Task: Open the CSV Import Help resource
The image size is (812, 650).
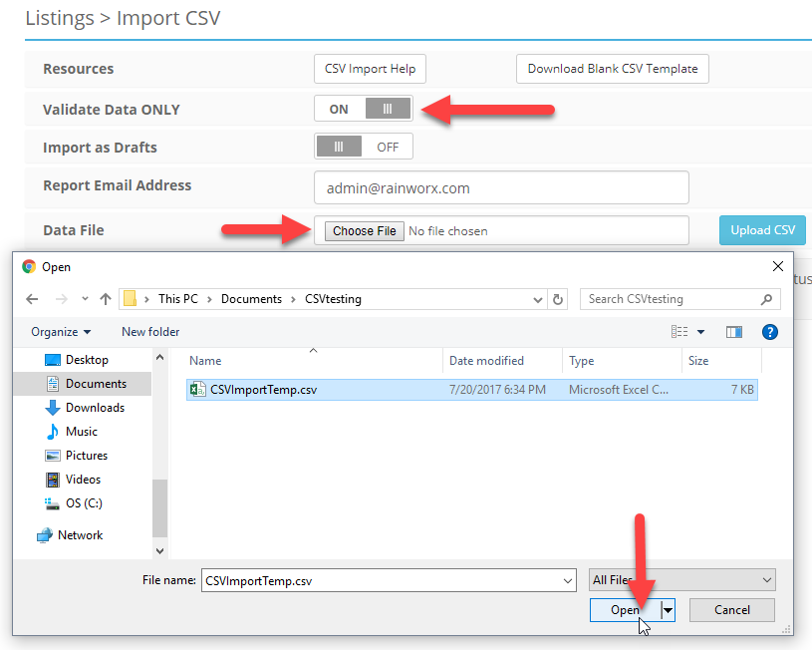Action: pos(370,69)
